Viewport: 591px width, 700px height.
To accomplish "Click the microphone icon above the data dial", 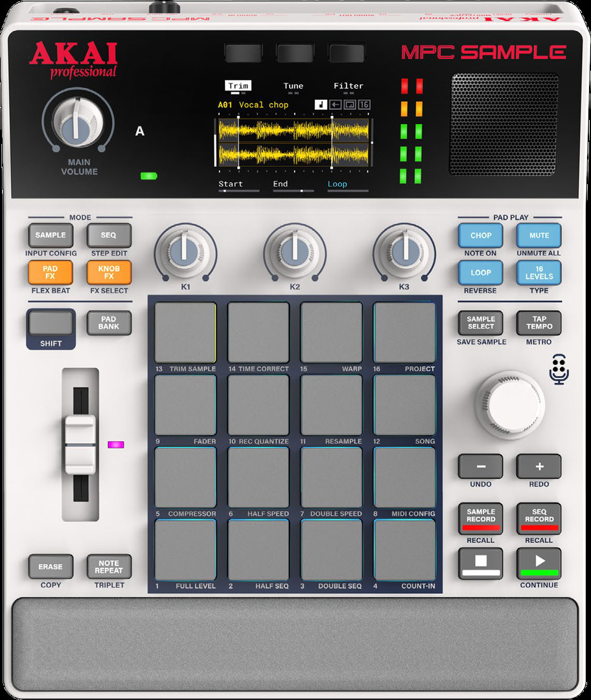I will pos(559,369).
